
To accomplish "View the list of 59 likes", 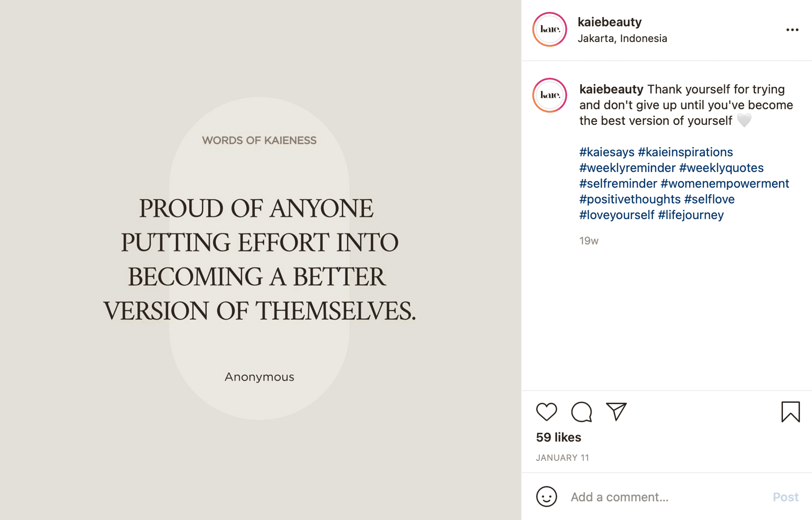I will [558, 437].
